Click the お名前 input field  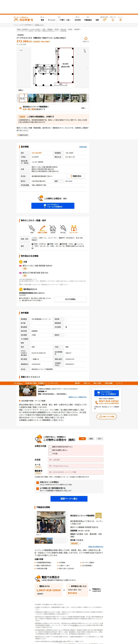(x=76, y=460)
